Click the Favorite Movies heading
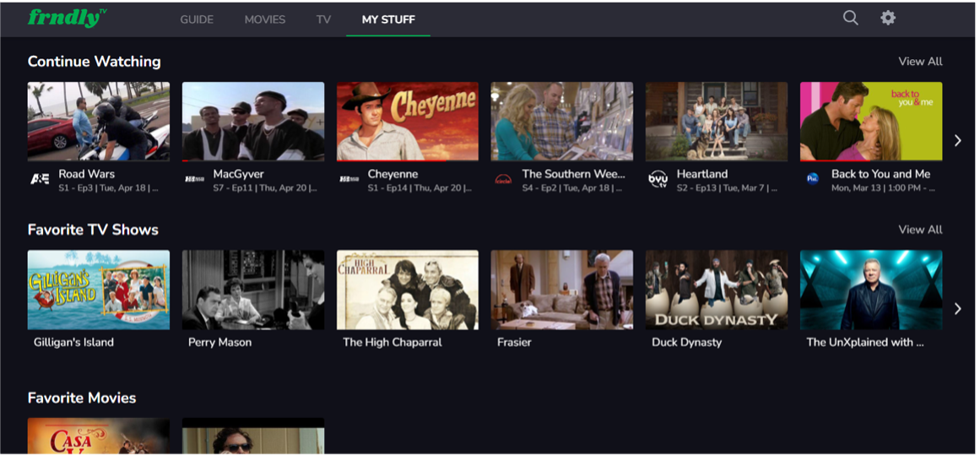Screen dimensions: 980x456 click(82, 398)
